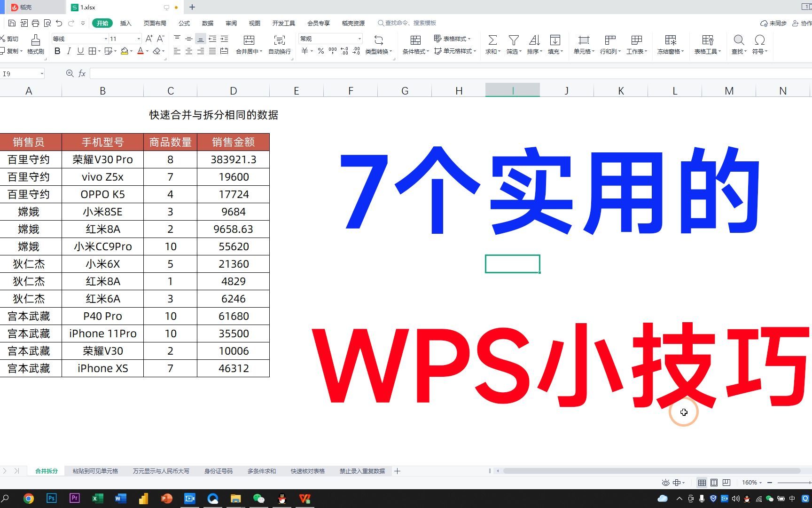Apply the yellow fill color swatch

pyautogui.click(x=124, y=51)
